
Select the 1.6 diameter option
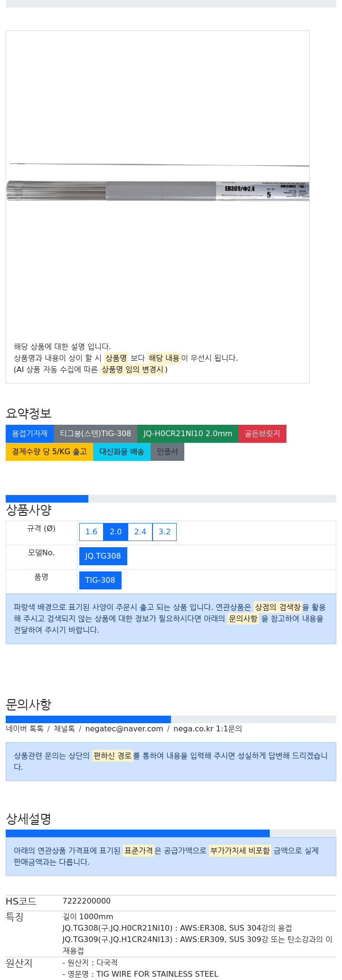[91, 532]
